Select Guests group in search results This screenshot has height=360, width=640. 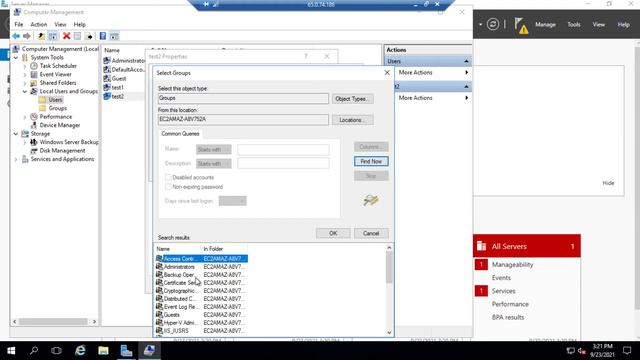[171, 315]
